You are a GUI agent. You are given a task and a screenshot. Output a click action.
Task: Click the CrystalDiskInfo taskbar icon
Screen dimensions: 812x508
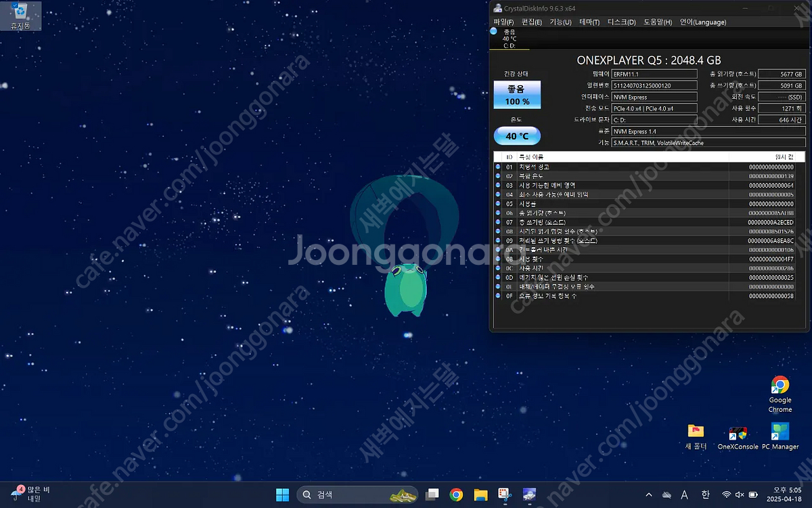tap(528, 494)
